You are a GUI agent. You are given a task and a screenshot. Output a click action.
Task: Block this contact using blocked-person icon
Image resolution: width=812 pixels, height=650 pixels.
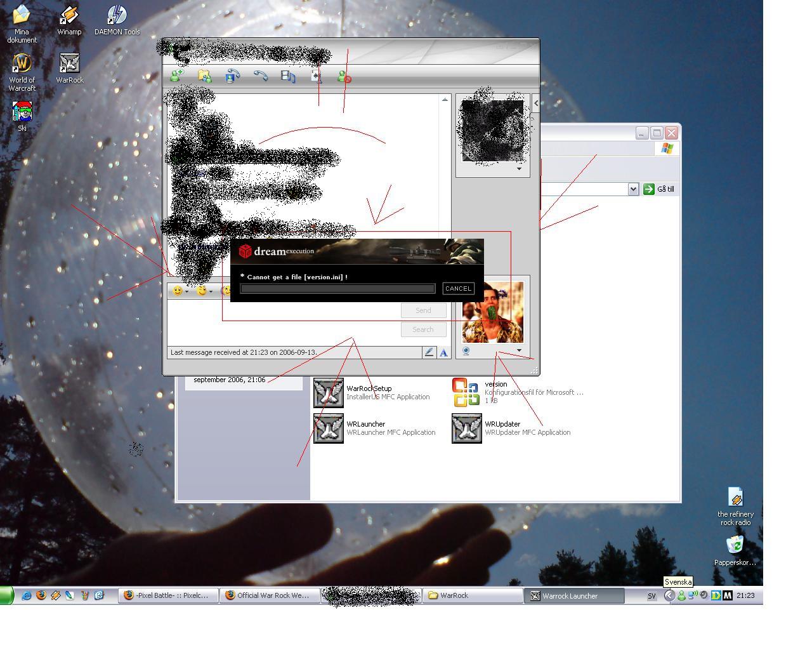pyautogui.click(x=344, y=76)
